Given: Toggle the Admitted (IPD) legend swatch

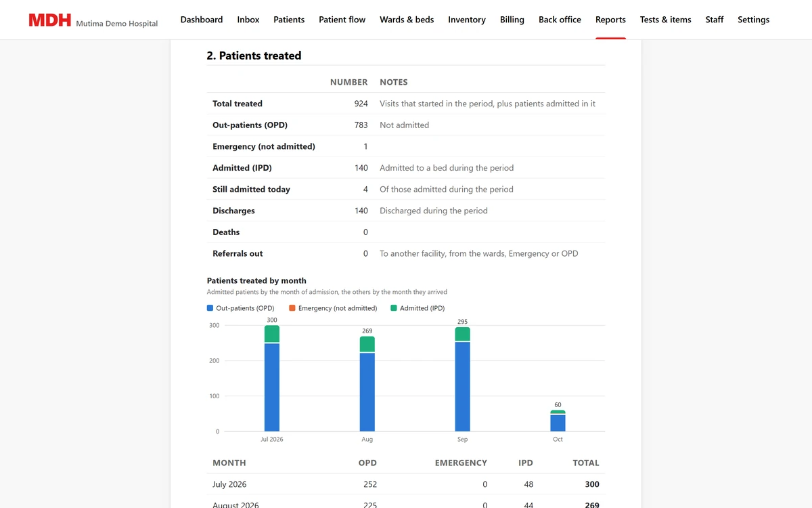Looking at the screenshot, I should pos(394,308).
